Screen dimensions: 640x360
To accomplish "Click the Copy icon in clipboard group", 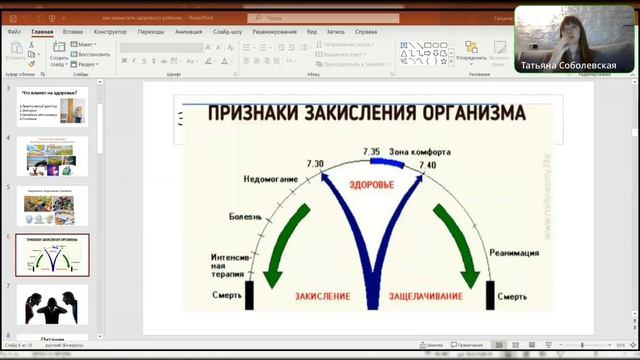I will (x=31, y=54).
